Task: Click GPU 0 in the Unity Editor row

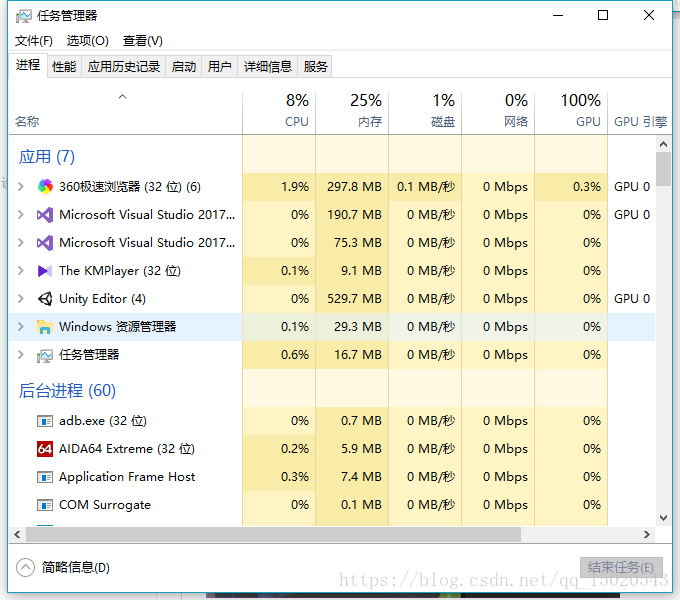Action: (632, 299)
